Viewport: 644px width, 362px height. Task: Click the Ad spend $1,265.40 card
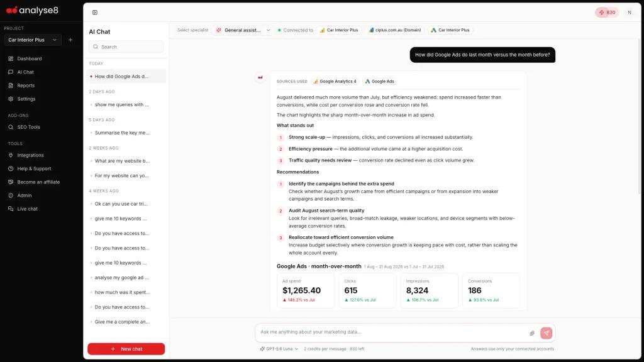click(306, 290)
